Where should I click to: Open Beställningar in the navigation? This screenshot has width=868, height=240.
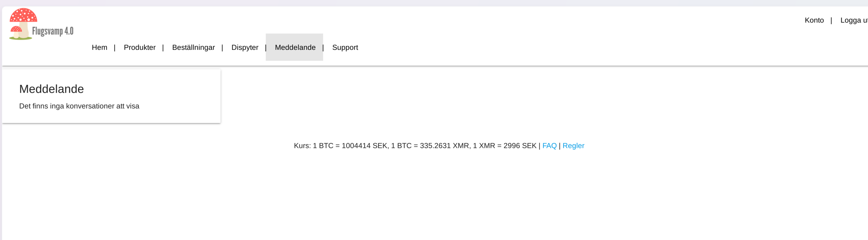point(194,48)
